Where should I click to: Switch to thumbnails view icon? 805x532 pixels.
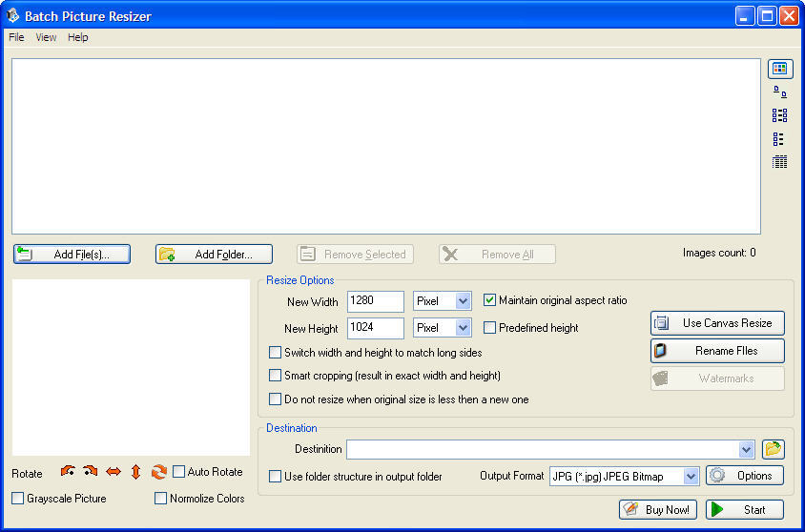[780, 69]
